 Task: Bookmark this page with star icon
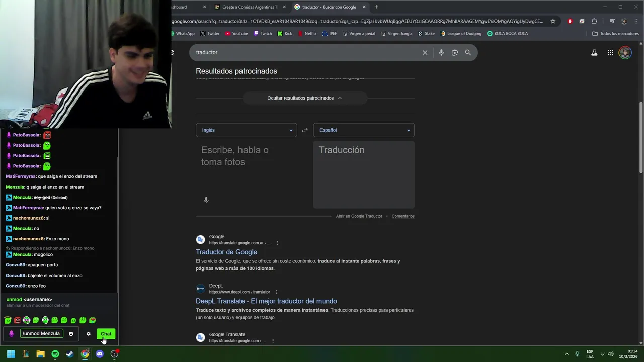click(x=553, y=21)
